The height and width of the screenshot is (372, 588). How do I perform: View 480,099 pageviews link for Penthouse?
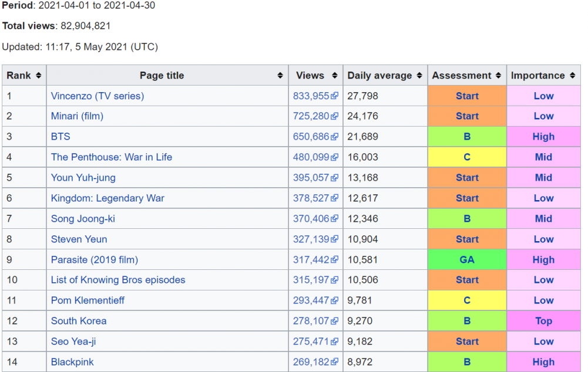311,157
